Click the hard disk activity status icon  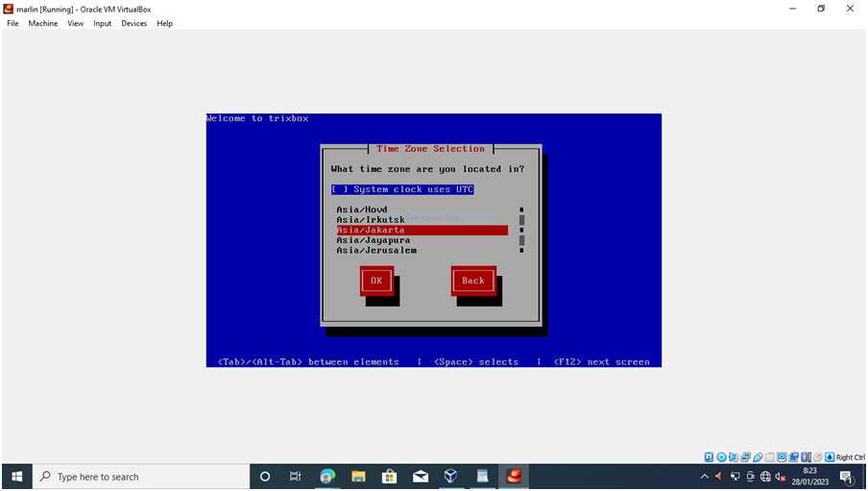click(x=710, y=457)
